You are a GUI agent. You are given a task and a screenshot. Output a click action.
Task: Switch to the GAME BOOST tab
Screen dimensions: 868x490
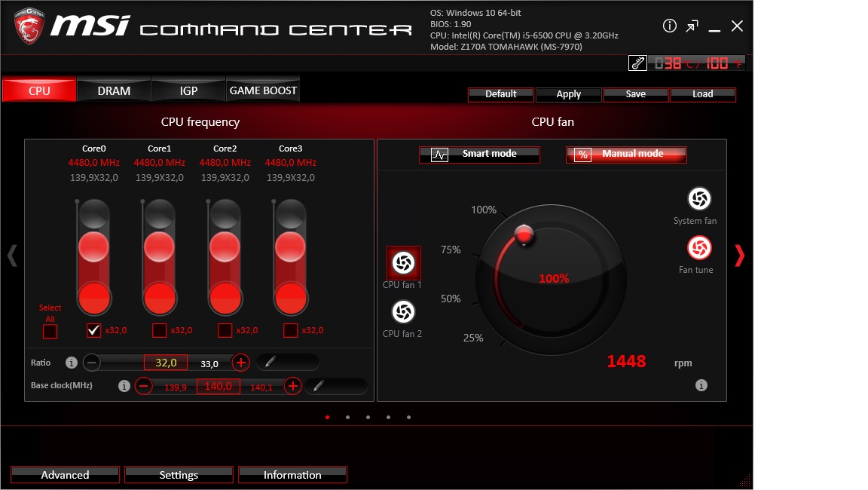click(263, 90)
